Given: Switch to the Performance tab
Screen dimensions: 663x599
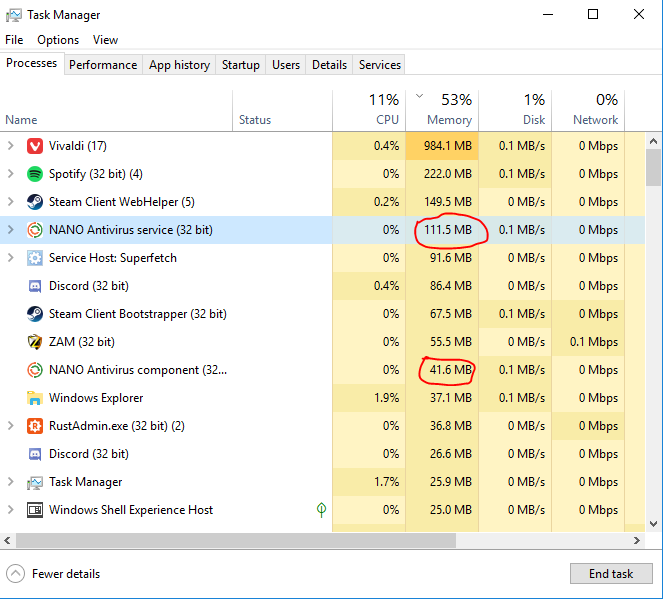Looking at the screenshot, I should 103,65.
